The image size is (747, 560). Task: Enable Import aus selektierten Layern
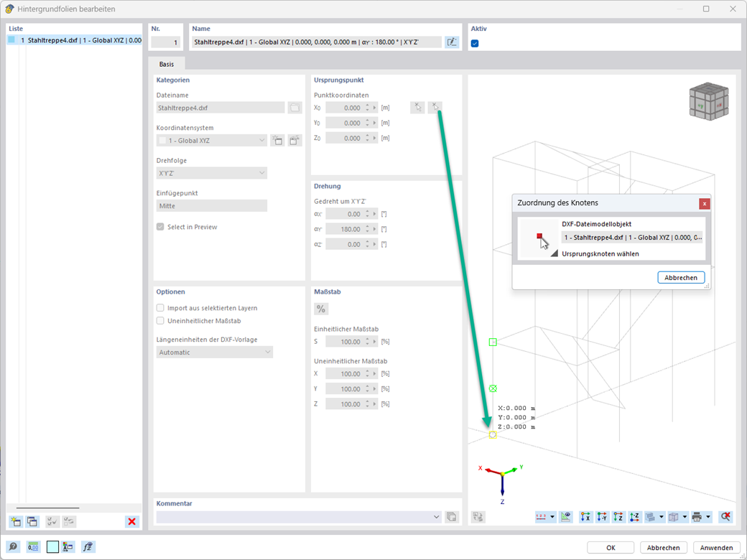click(x=160, y=308)
